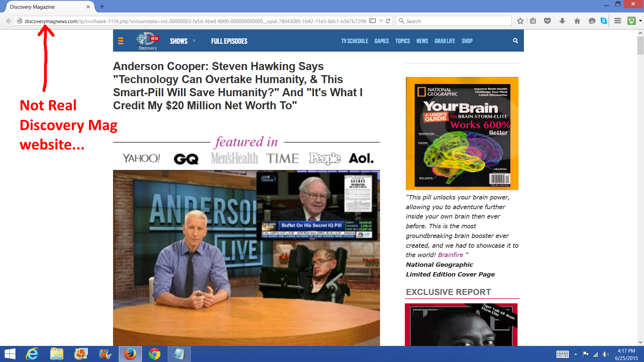Click the Discovery BETA logo

tap(148, 41)
